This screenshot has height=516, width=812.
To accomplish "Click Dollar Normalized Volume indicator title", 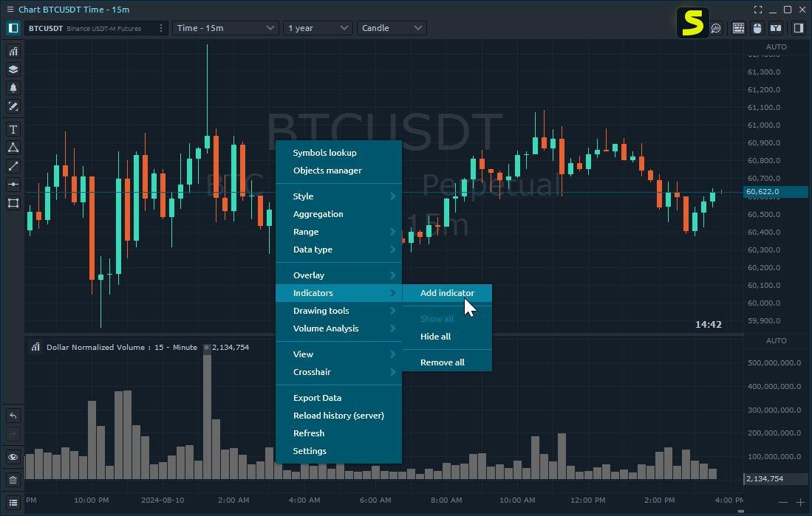I will pyautogui.click(x=122, y=347).
